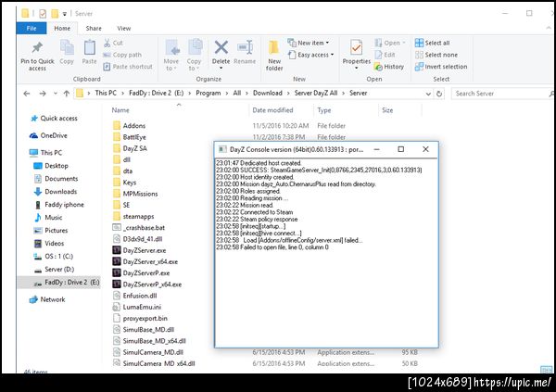Click the Copy to icon
This screenshot has height=392, width=556.
click(x=195, y=47)
